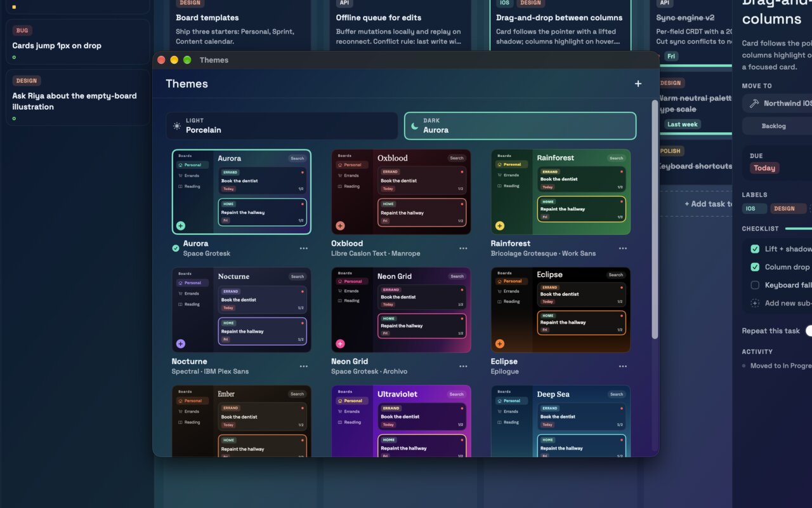Open the three-dot menu for Eclipse theme
Viewport: 812px width, 508px height.
tap(623, 366)
